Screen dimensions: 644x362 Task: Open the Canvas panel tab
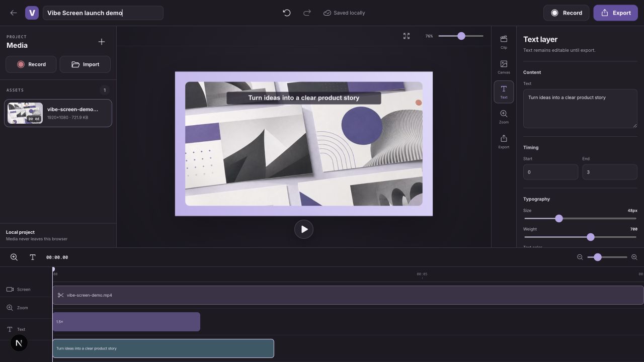pos(504,67)
